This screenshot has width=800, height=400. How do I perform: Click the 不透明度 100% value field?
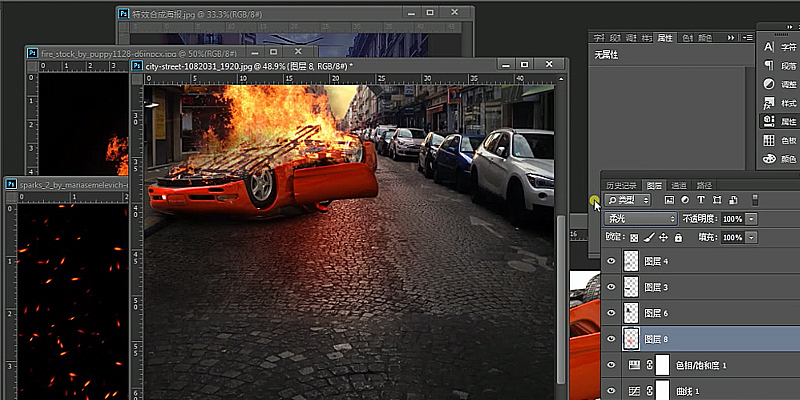(x=733, y=219)
